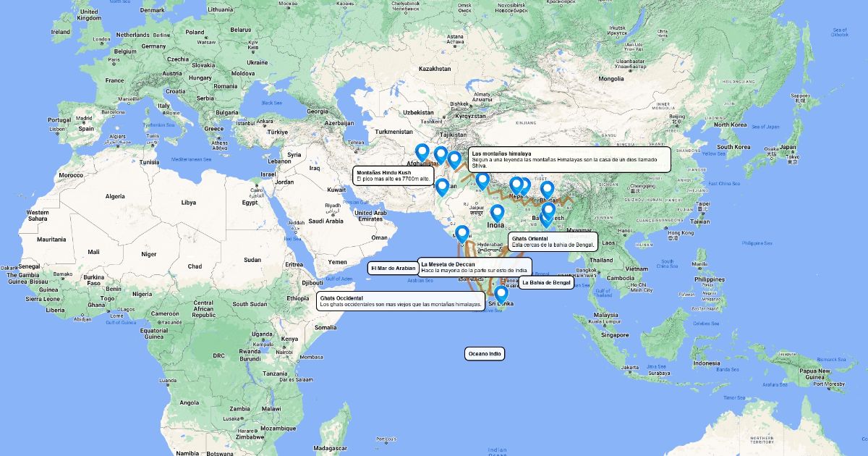The height and width of the screenshot is (456, 868).
Task: Open the map pin at Mumbai
Action: tap(461, 235)
